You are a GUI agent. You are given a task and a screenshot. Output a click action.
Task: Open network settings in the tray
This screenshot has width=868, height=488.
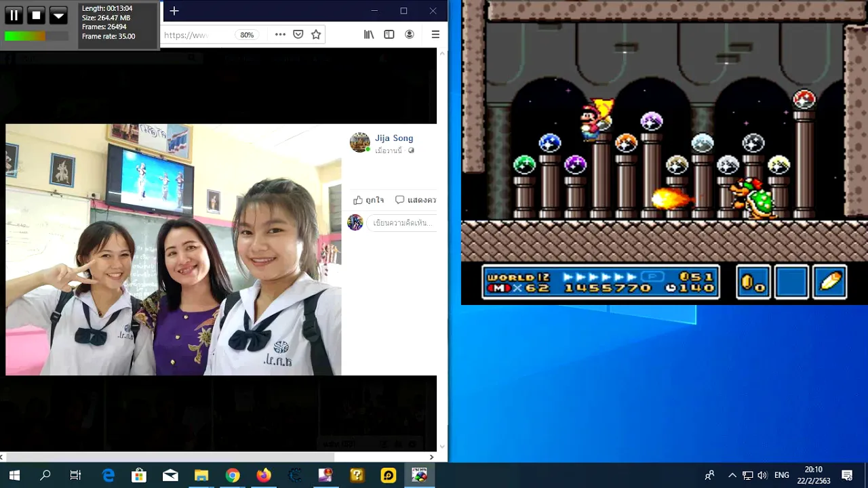pos(747,475)
